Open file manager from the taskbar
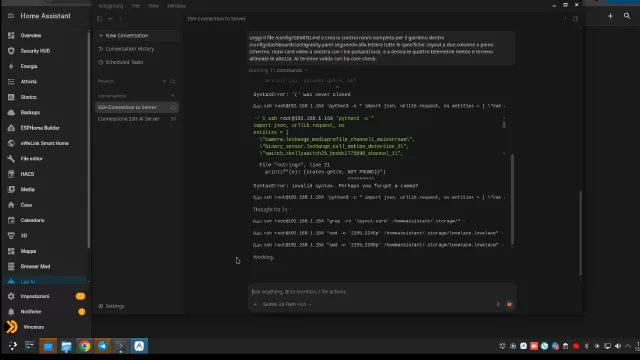The image size is (640, 360). coord(66,346)
